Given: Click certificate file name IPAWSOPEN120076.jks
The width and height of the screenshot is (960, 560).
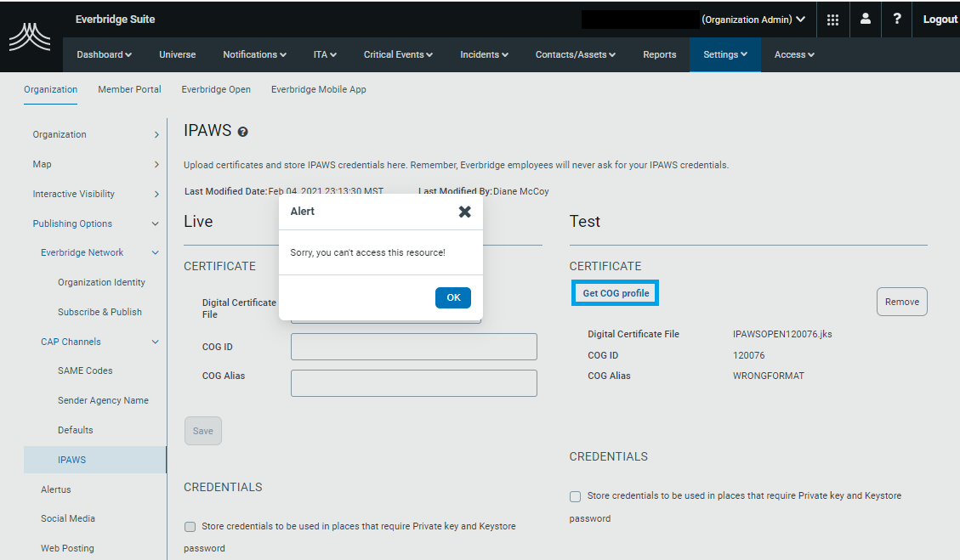Looking at the screenshot, I should (x=782, y=334).
